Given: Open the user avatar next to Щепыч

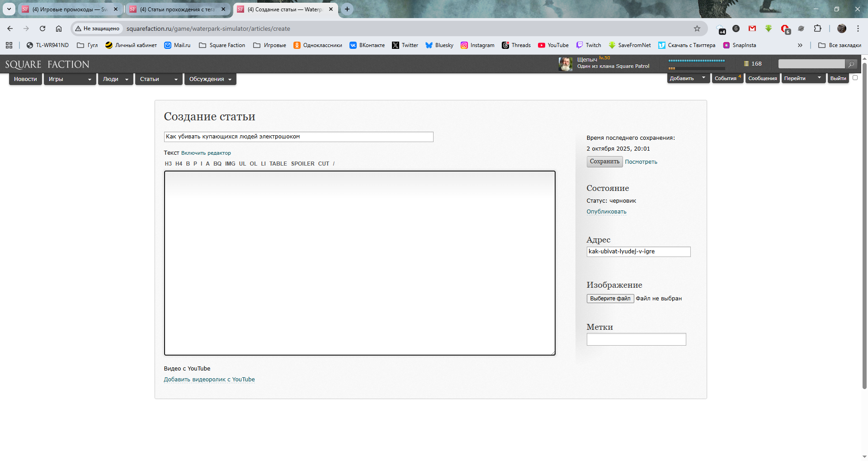Looking at the screenshot, I should [565, 64].
